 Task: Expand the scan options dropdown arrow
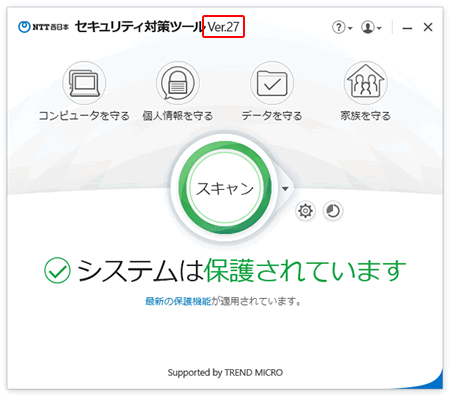coord(285,189)
